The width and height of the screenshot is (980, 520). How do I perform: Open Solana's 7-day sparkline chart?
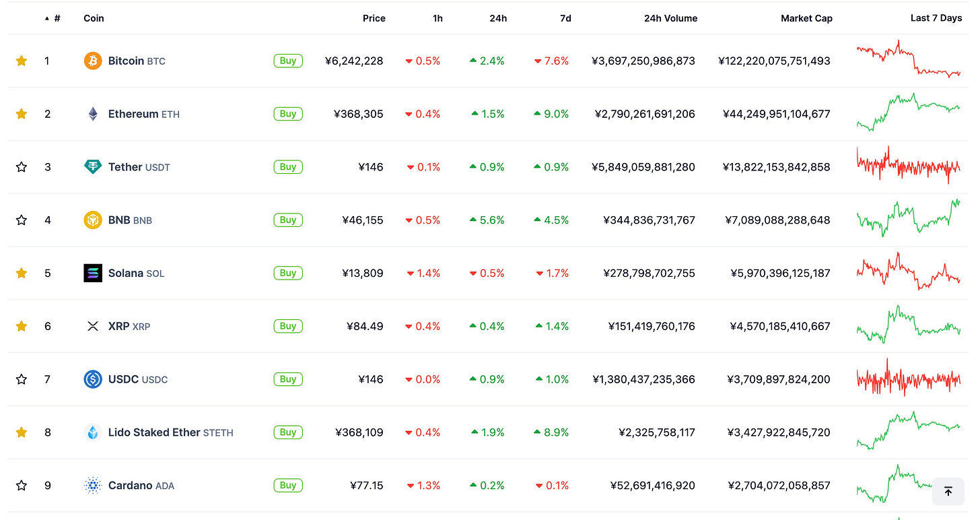point(909,271)
